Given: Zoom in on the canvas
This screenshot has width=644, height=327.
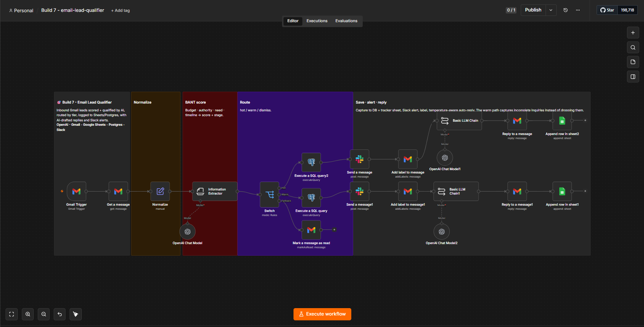Looking at the screenshot, I should (x=28, y=314).
